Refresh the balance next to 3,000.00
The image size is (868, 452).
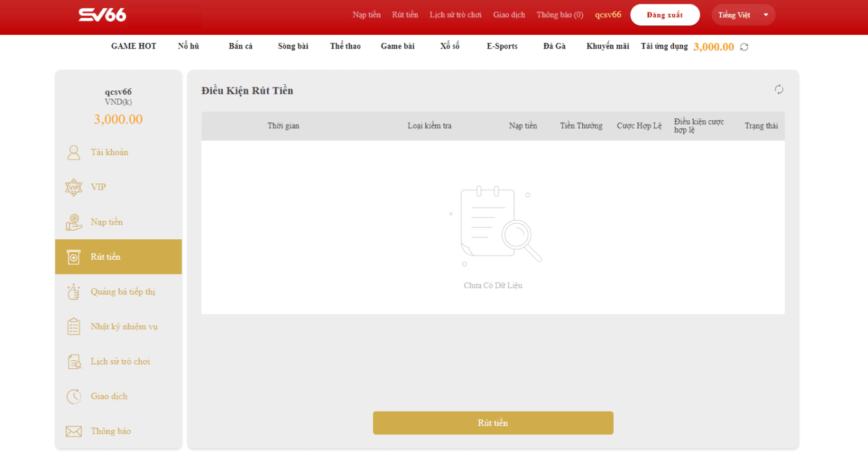(x=744, y=47)
